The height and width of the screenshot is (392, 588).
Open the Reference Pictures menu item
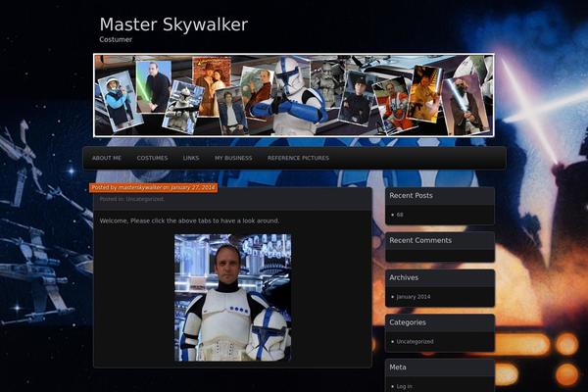[x=298, y=158]
